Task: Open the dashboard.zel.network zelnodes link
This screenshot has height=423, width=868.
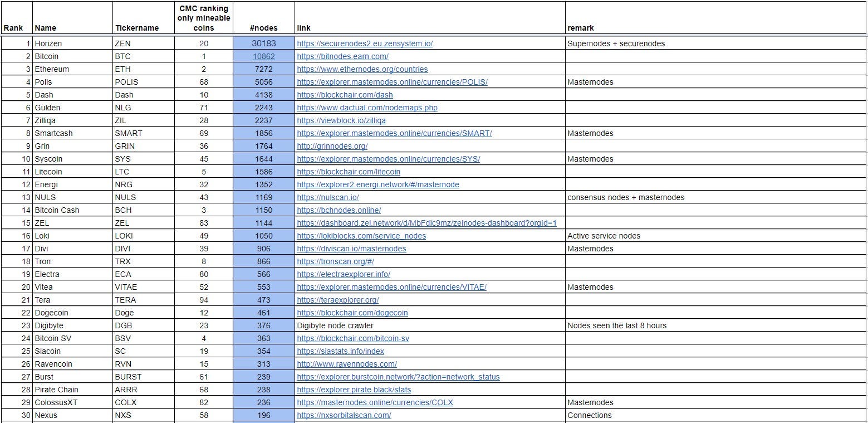Action: pyautogui.click(x=426, y=223)
